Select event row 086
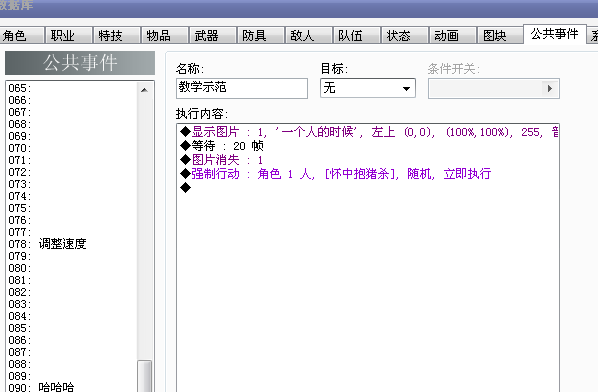Image resolution: width=598 pixels, height=392 pixels. click(x=72, y=340)
